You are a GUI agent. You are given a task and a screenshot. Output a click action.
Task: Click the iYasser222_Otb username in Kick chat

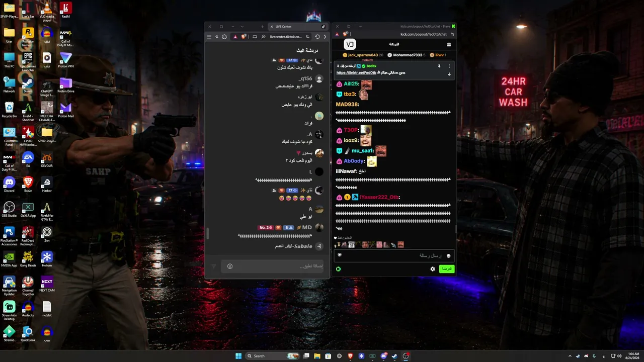(x=380, y=197)
